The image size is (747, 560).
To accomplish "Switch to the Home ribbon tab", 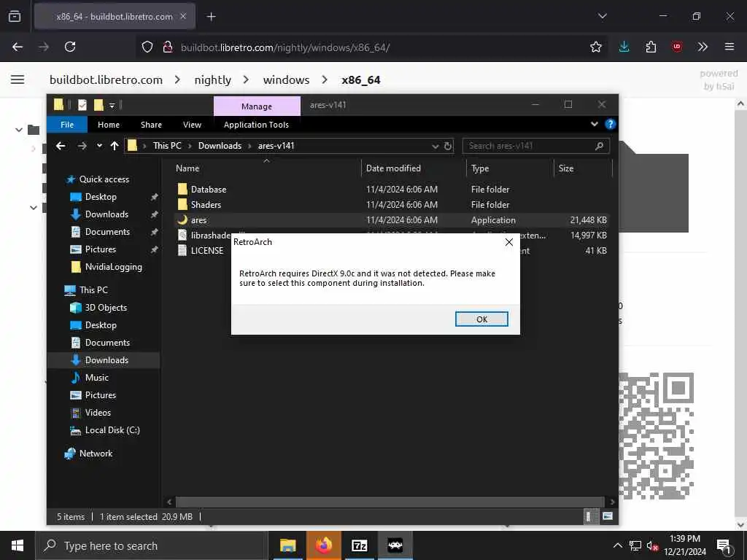I will point(109,125).
